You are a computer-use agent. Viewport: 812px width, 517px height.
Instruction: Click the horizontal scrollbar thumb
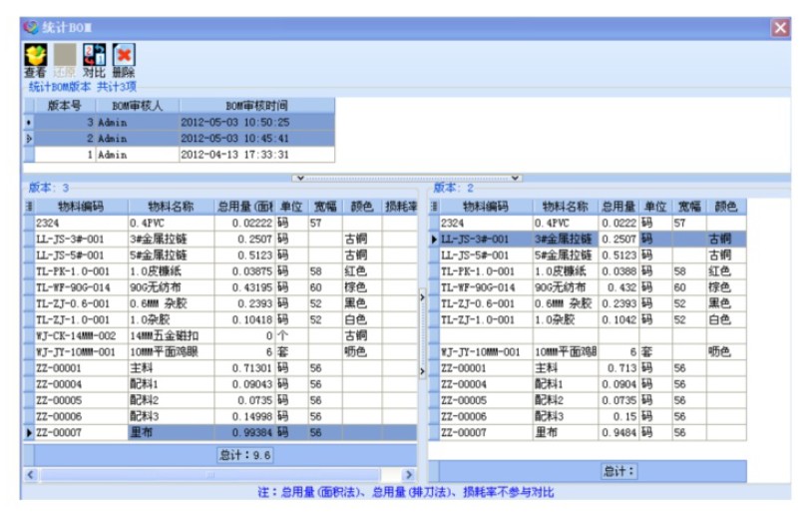[x=209, y=474]
